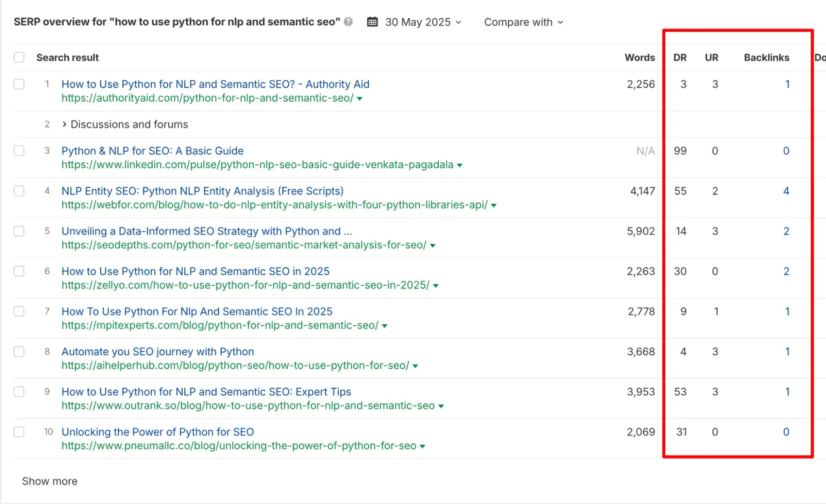Click the Python & NLP for SEO guide link

[x=152, y=150]
